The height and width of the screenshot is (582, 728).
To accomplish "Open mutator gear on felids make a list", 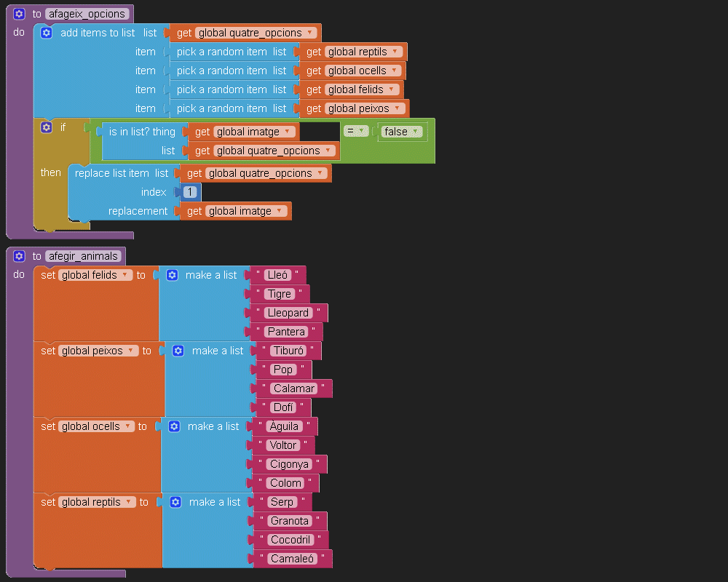I will [x=172, y=275].
